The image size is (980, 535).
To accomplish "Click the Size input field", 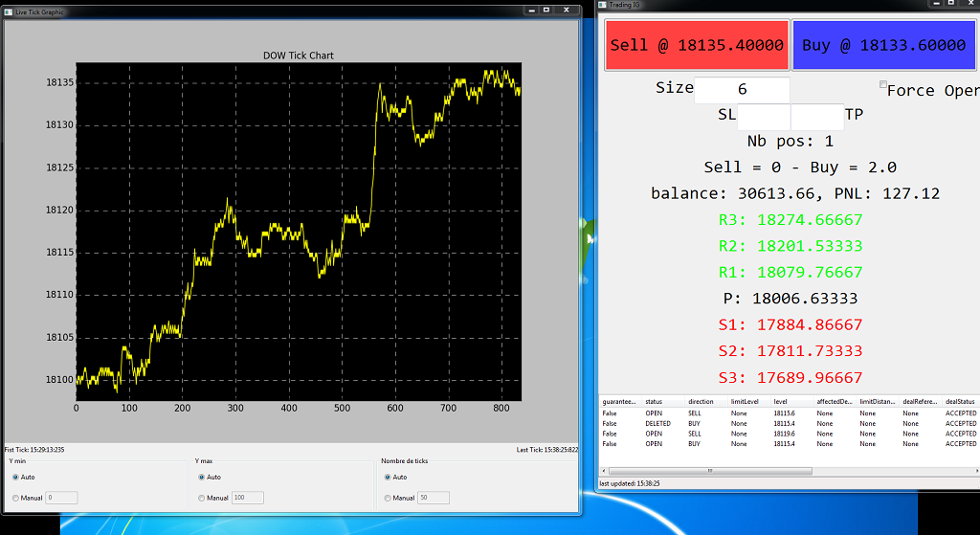I will (x=742, y=90).
